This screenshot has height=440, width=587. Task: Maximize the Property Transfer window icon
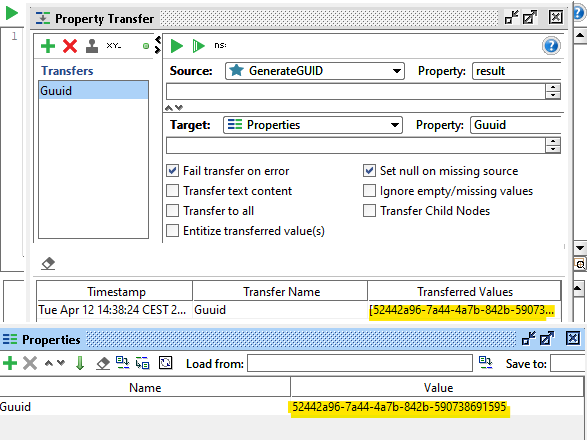pyautogui.click(x=530, y=17)
